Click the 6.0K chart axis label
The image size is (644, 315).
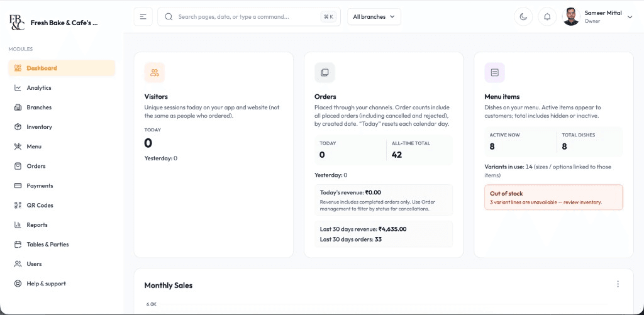pos(151,304)
